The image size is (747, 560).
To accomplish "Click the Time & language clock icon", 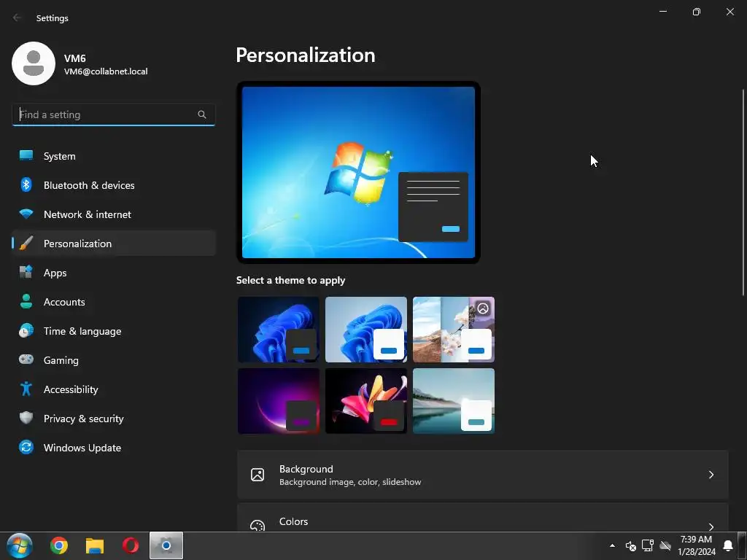I will tap(26, 330).
